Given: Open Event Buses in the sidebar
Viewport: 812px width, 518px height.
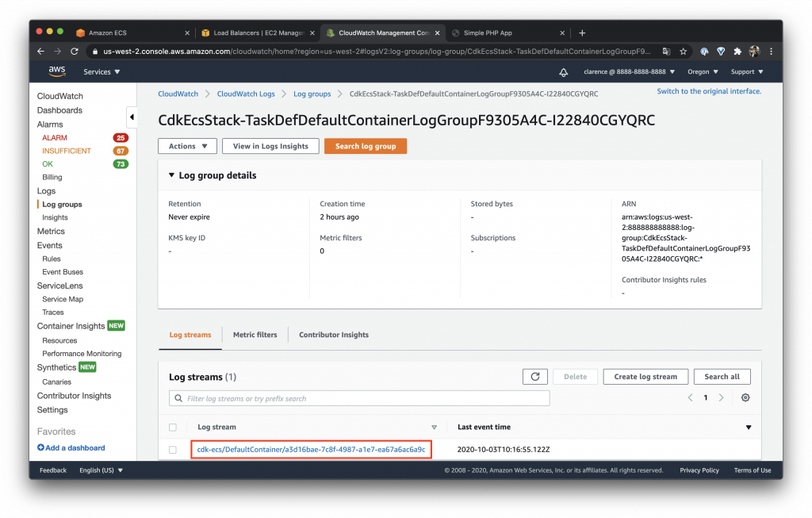Looking at the screenshot, I should tap(63, 272).
